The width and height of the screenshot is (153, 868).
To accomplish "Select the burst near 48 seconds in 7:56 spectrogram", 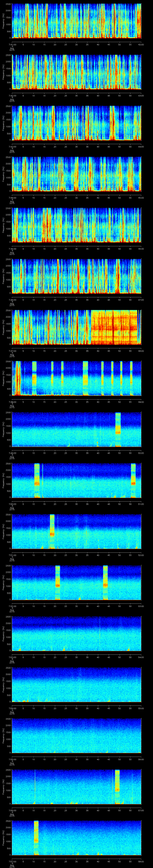I will tap(117, 787).
